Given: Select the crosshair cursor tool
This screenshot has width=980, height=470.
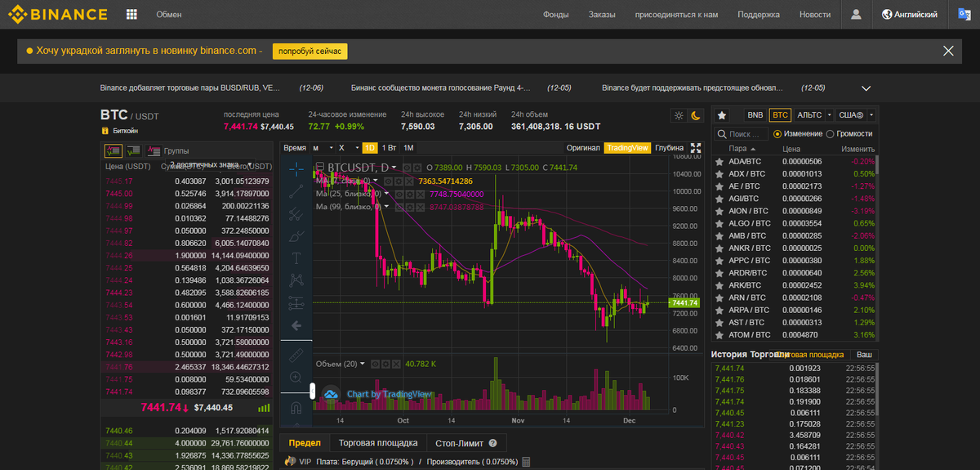Looking at the screenshot, I should (x=296, y=168).
